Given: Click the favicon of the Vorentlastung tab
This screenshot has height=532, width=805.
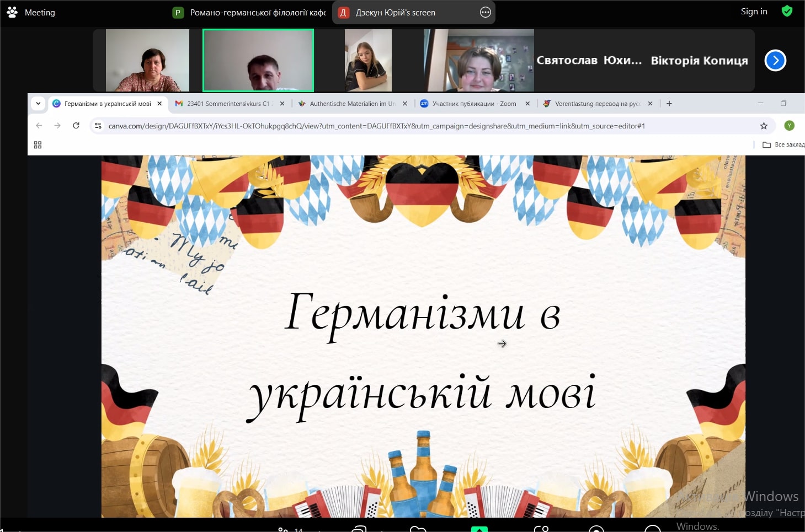Looking at the screenshot, I should click(547, 104).
